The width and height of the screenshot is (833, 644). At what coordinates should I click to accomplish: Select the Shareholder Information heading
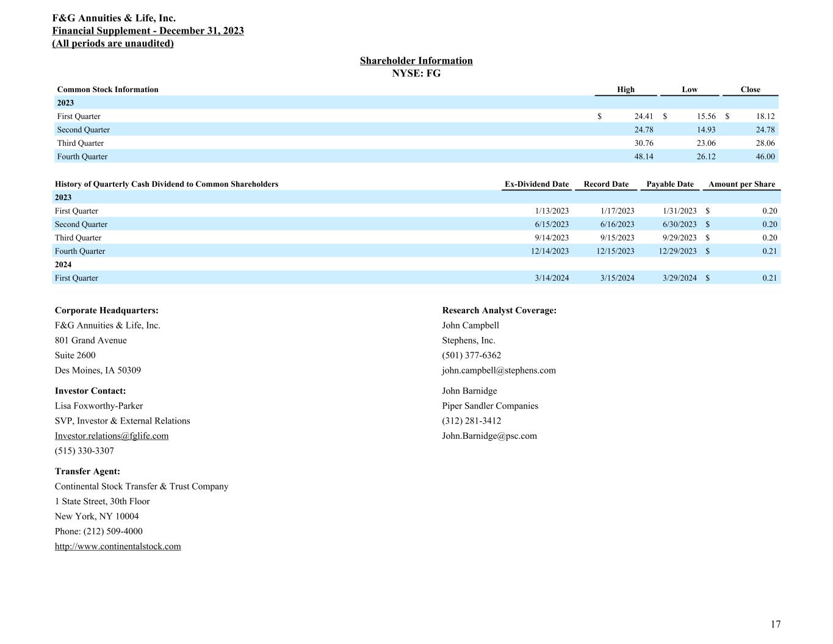coord(416,61)
